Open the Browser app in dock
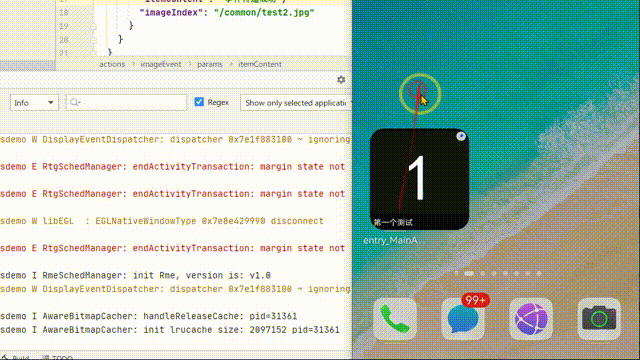640x360 pixels. 531,319
